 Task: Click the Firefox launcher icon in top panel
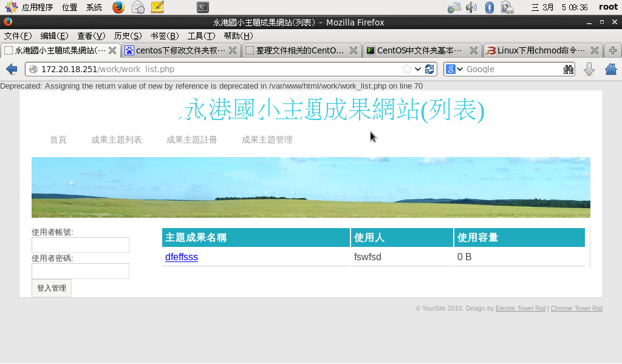pos(118,7)
